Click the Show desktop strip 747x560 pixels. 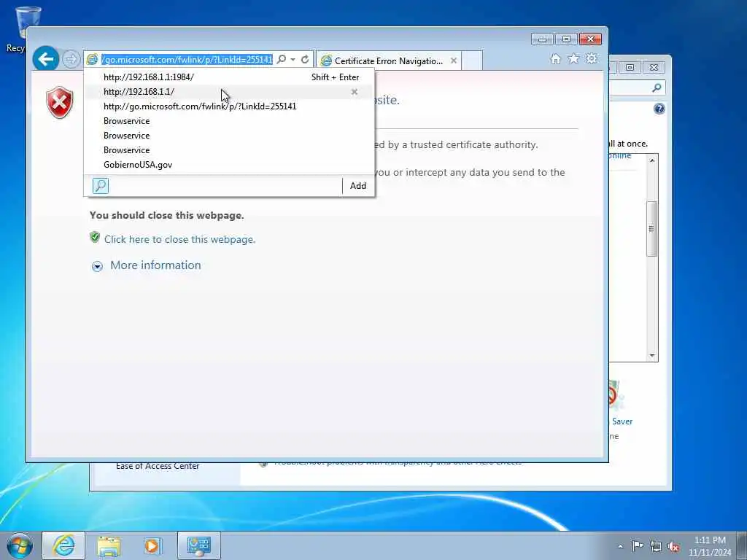point(741,545)
